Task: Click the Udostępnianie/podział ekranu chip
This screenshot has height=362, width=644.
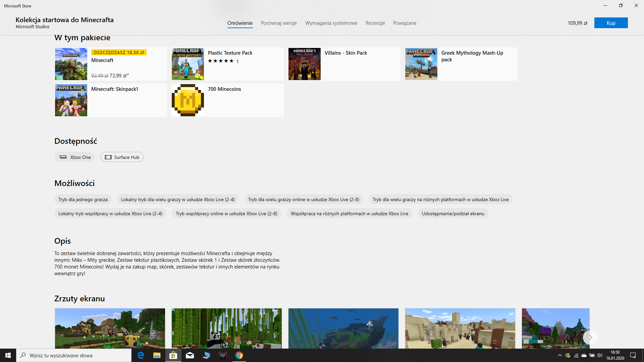Action: [x=453, y=214]
